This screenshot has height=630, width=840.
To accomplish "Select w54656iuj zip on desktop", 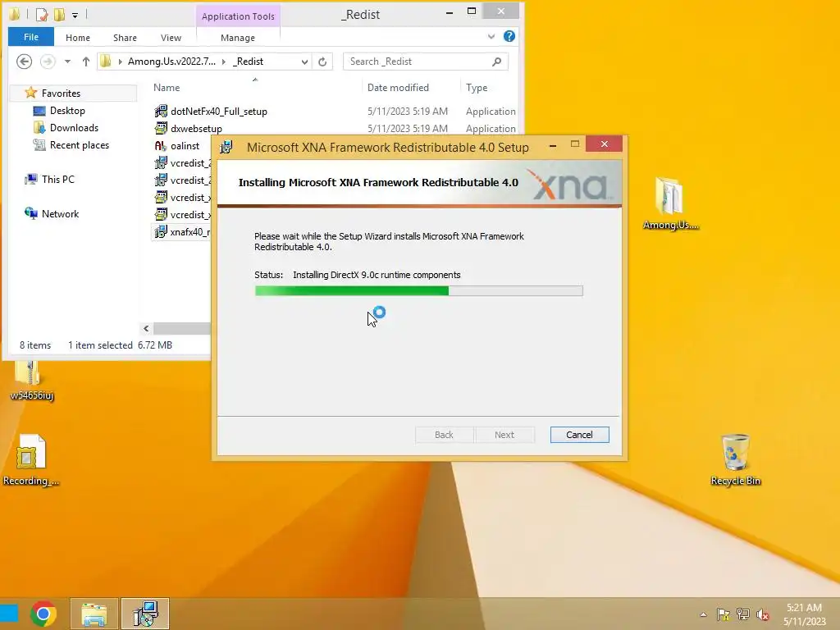I will (32, 381).
